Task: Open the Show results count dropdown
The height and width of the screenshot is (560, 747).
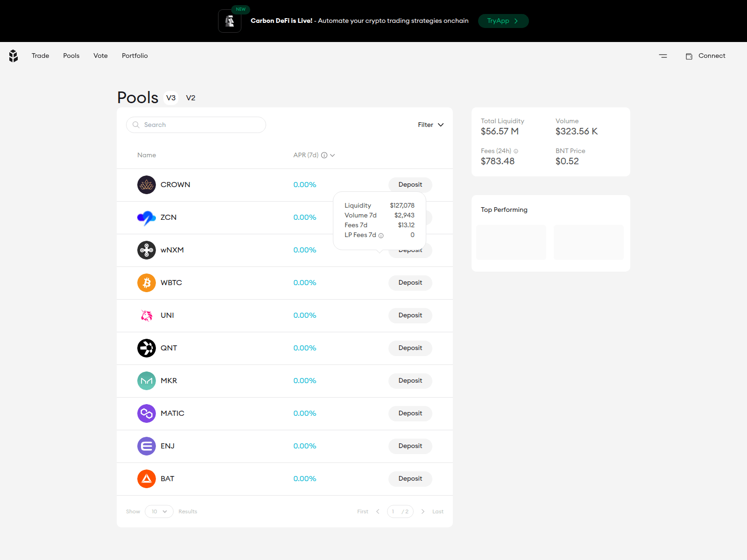Action: [159, 511]
